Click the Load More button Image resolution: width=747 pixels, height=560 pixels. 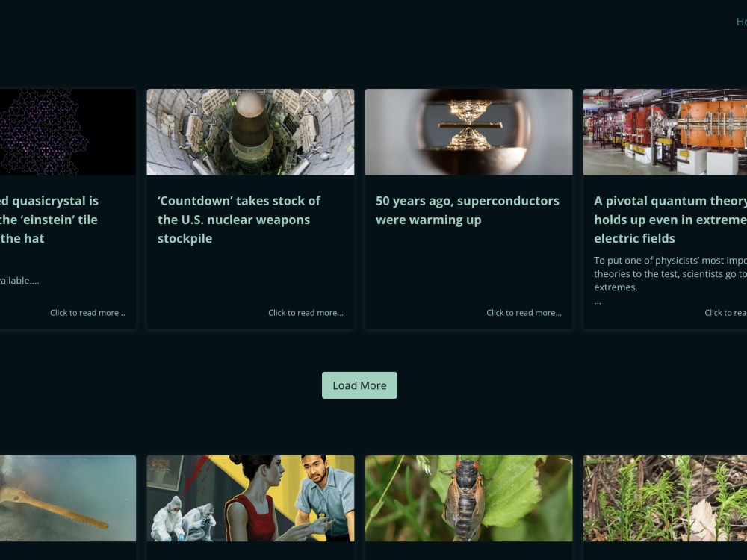pyautogui.click(x=359, y=385)
